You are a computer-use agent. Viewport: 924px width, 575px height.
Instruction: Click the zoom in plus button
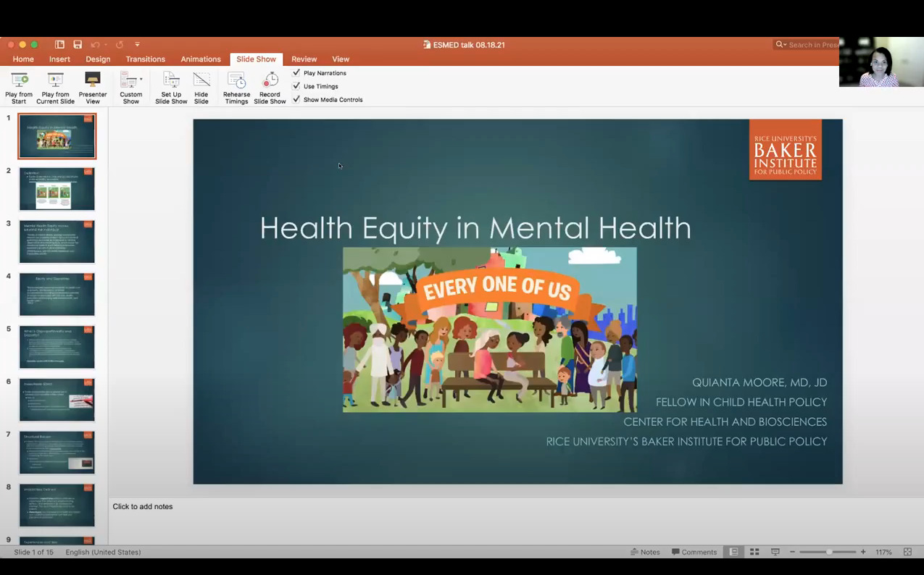coord(863,552)
